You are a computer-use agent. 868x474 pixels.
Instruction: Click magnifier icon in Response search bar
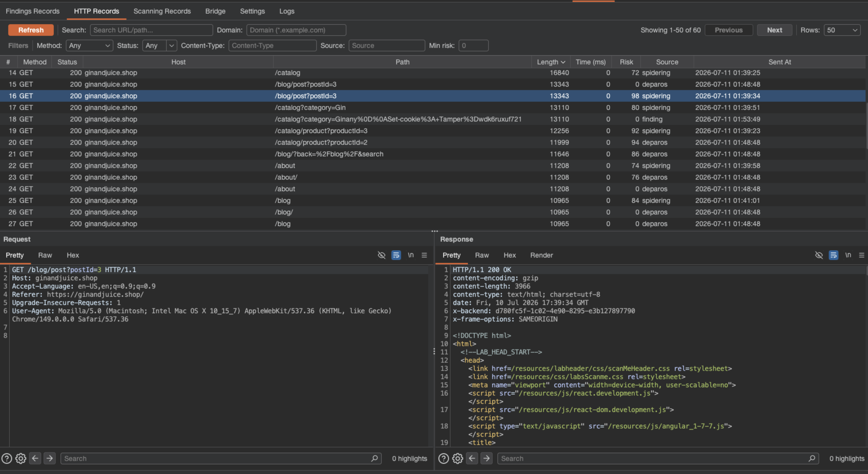[812, 458]
